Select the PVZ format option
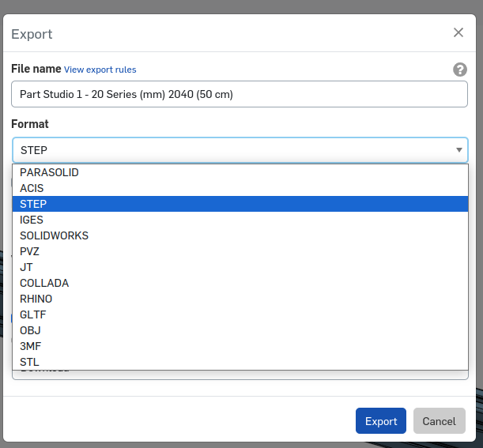Screen dimensions: 483x448 [x=240, y=251]
